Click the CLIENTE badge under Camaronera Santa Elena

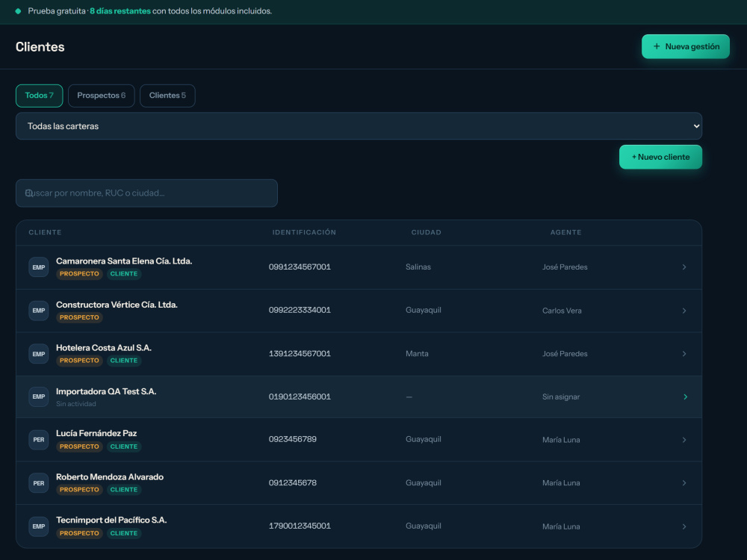[124, 274]
